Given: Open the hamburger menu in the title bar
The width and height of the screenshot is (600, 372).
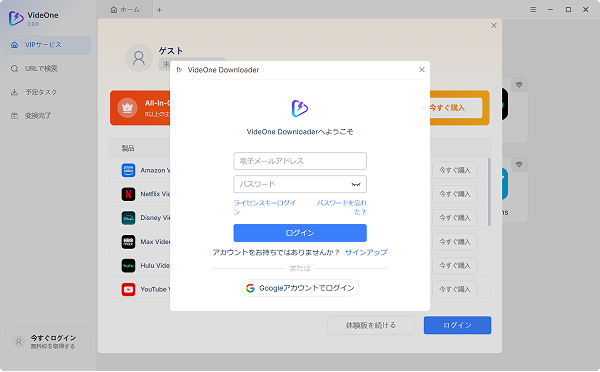Looking at the screenshot, I should (x=533, y=10).
